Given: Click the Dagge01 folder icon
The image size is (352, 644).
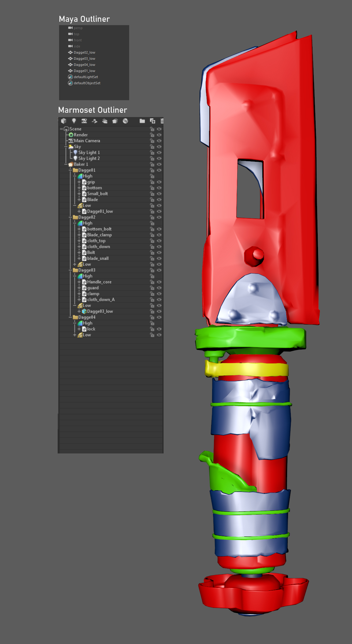Looking at the screenshot, I should click(x=75, y=170).
